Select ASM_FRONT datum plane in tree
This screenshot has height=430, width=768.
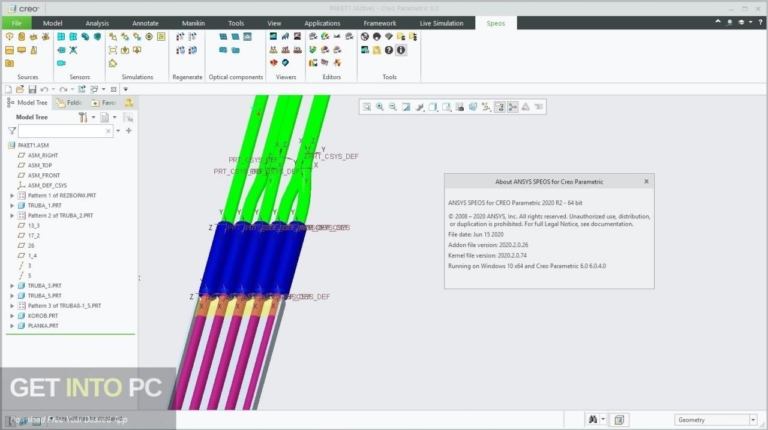click(x=44, y=175)
